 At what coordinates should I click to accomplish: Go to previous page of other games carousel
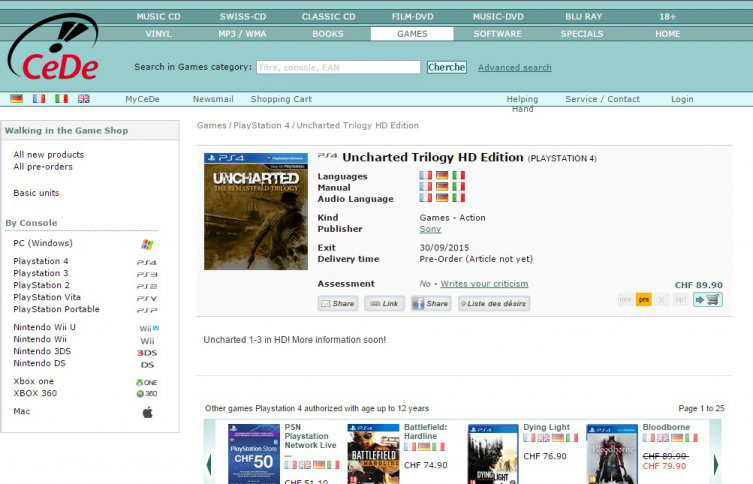pos(209,464)
